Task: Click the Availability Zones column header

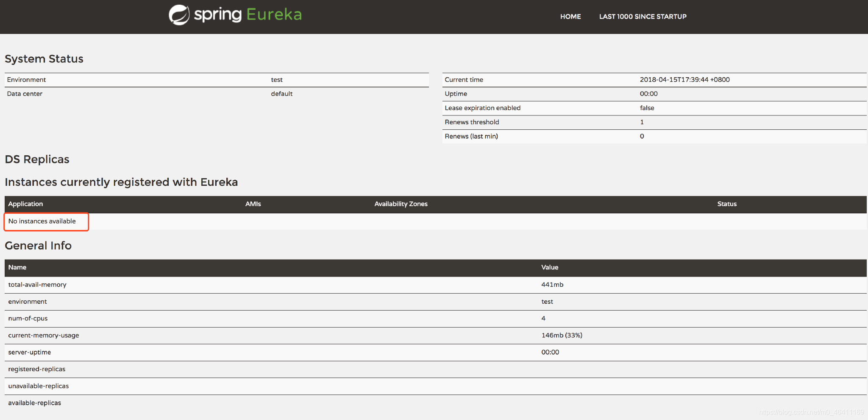Action: click(401, 204)
